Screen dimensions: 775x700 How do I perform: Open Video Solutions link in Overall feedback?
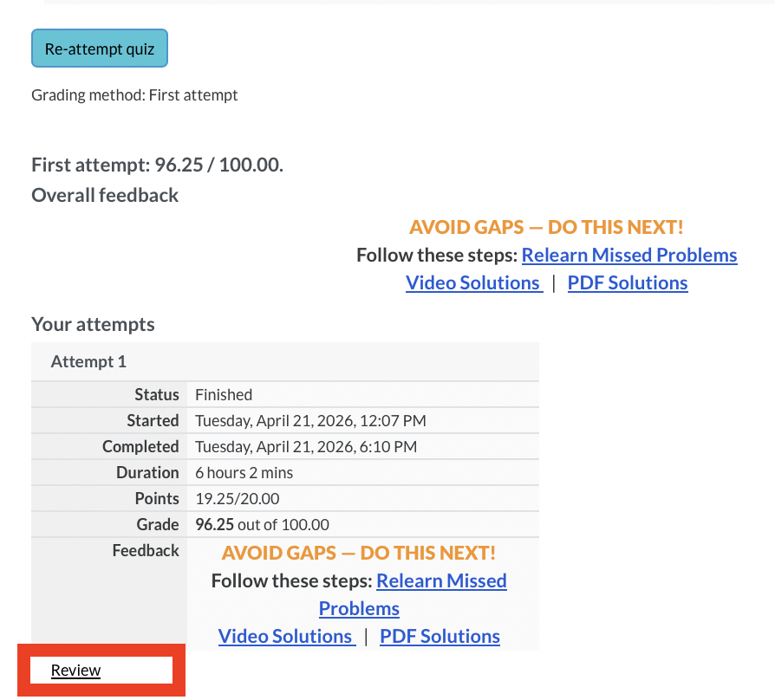pos(474,282)
